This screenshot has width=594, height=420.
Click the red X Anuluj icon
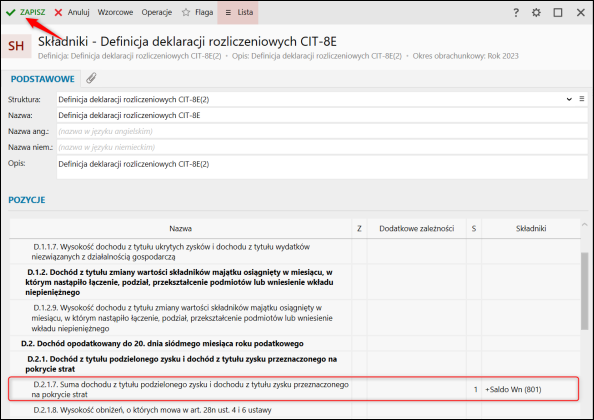58,12
